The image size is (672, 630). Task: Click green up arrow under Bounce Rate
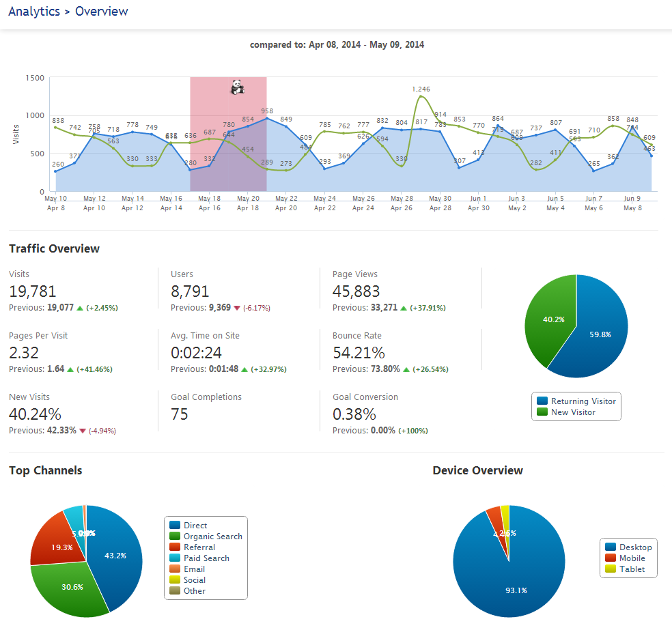click(x=407, y=369)
